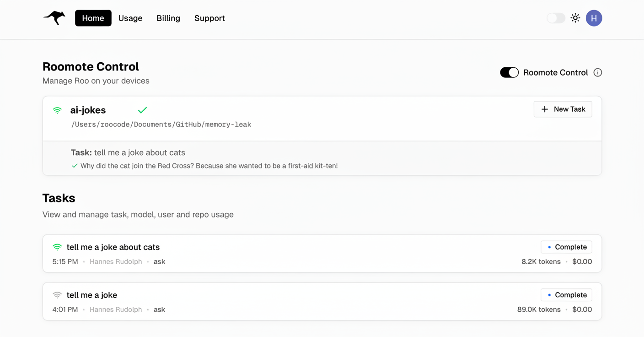This screenshot has width=644, height=337.
Task: Click the gray wifi icon on 'tell me a joke'
Action: pyautogui.click(x=57, y=295)
